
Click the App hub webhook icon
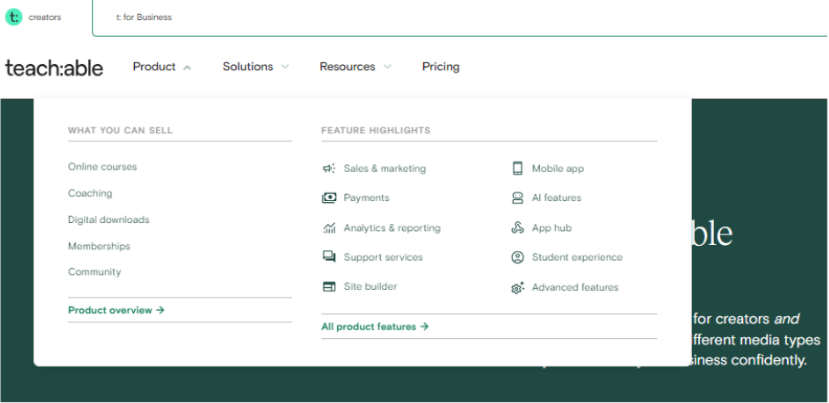pos(518,228)
